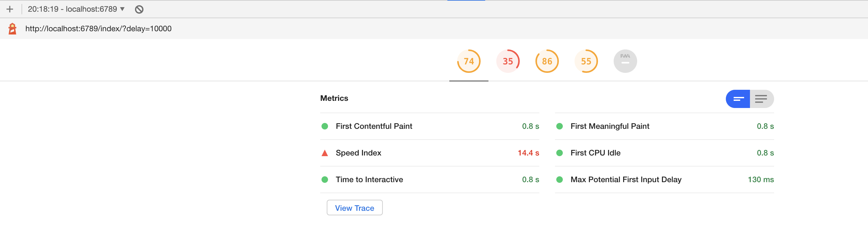Click the audited URL localhost:6789 link
This screenshot has height=229, width=868.
coord(98,29)
